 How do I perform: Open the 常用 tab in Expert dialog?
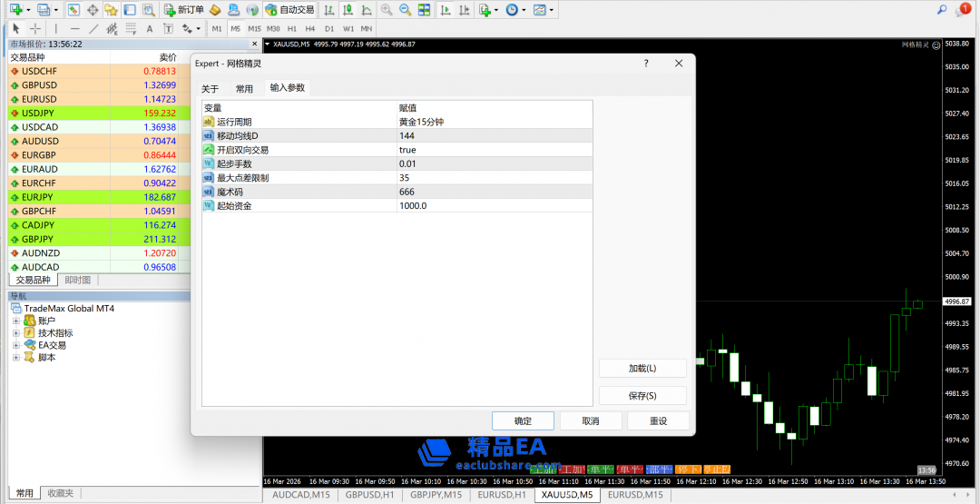point(244,89)
